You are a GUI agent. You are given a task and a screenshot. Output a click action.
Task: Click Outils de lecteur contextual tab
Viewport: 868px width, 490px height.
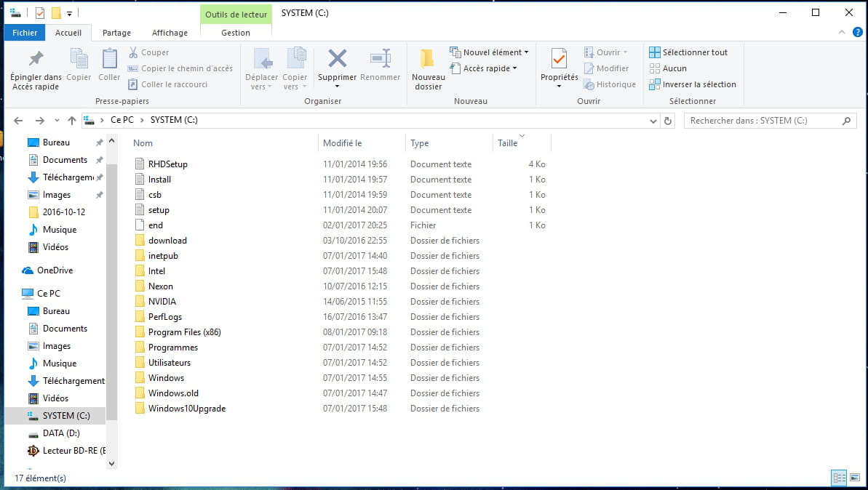236,15
